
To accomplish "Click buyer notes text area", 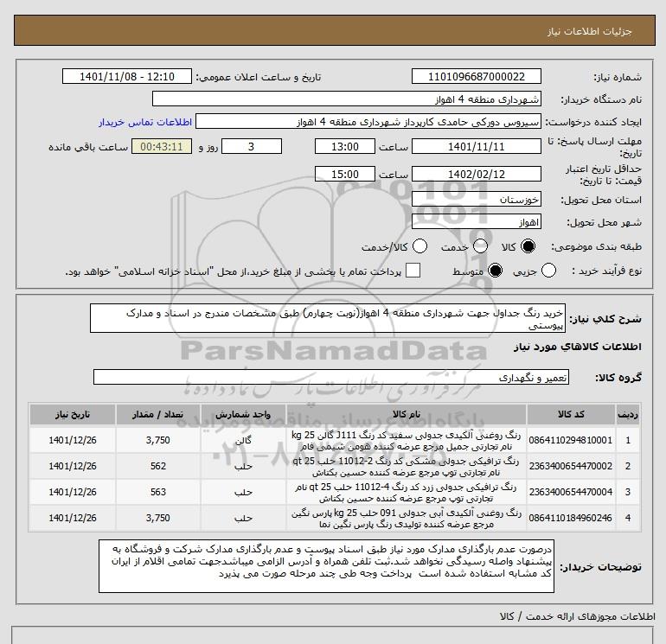I will [x=326, y=566].
